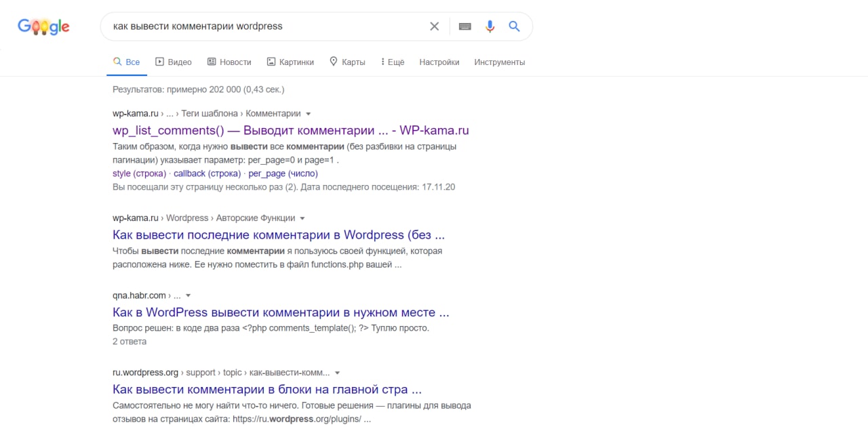Image resolution: width=868 pixels, height=431 pixels.
Task: Click 2 ответа under the habr result
Action: [130, 342]
